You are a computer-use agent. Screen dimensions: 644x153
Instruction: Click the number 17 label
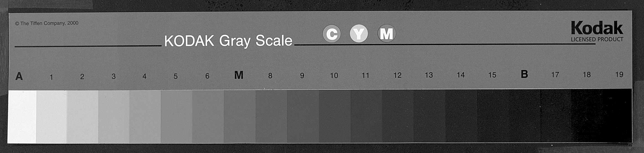555,75
